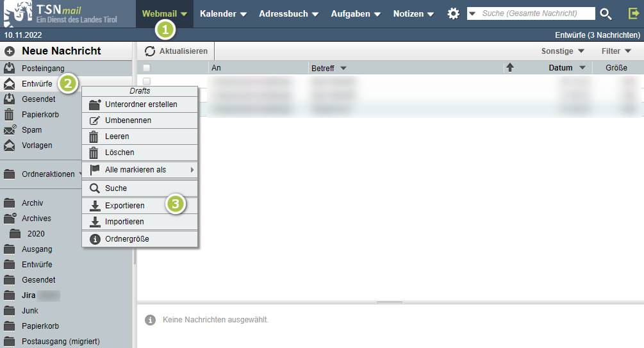Screen dimensions: 644x348
Task: Click the Spam envelope icon
Action: tap(10, 130)
